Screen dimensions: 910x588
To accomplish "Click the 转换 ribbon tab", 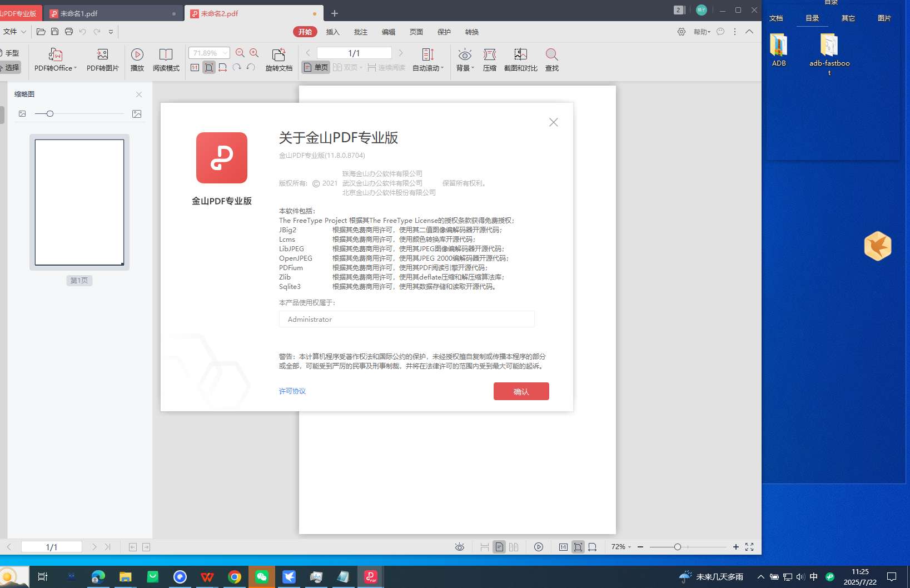I will (x=471, y=32).
